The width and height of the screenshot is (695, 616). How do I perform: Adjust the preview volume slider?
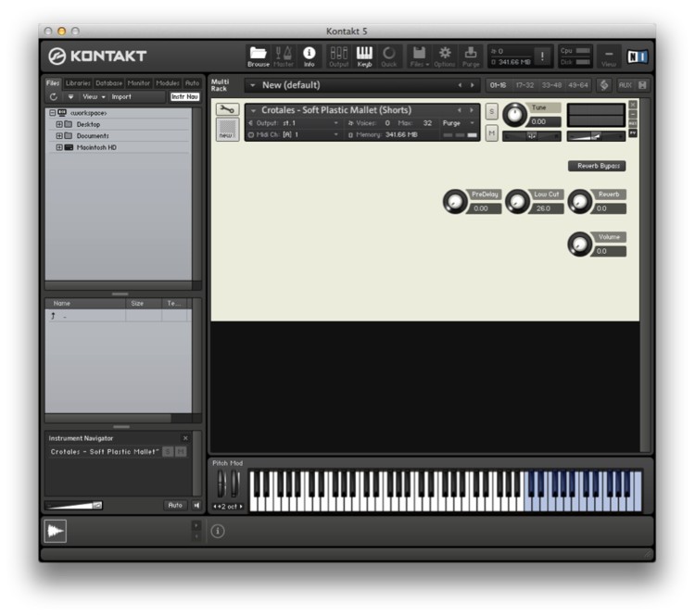point(74,505)
